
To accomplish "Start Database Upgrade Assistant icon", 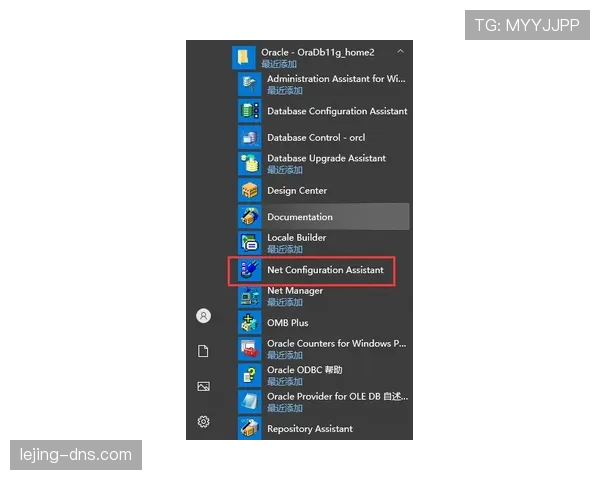I will pos(249,163).
